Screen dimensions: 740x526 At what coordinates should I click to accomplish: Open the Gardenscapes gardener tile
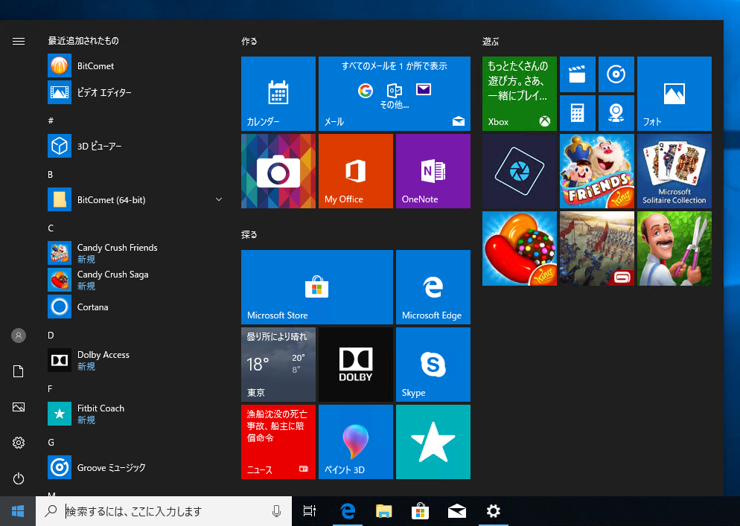674,248
